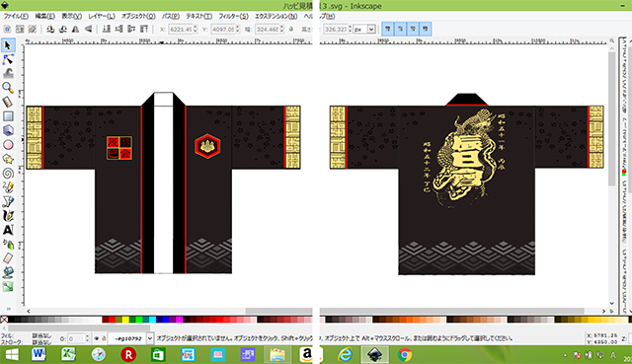Select the arrow Selector tool
Image resolution: width=632 pixels, height=364 pixels.
pos(8,45)
